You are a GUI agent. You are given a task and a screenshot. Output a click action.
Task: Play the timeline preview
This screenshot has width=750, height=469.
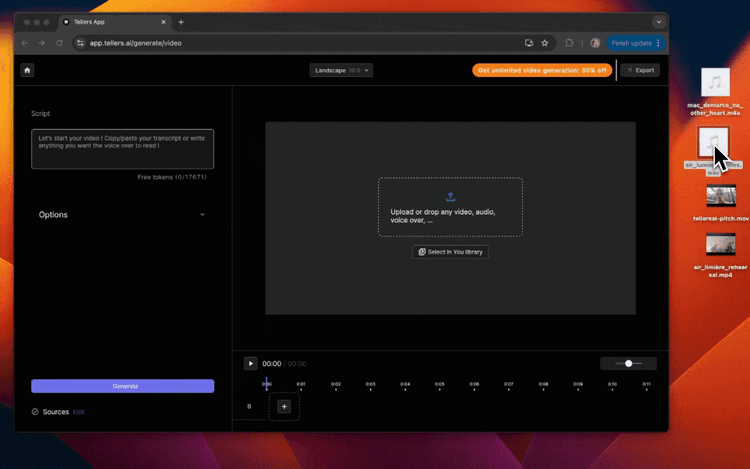251,364
